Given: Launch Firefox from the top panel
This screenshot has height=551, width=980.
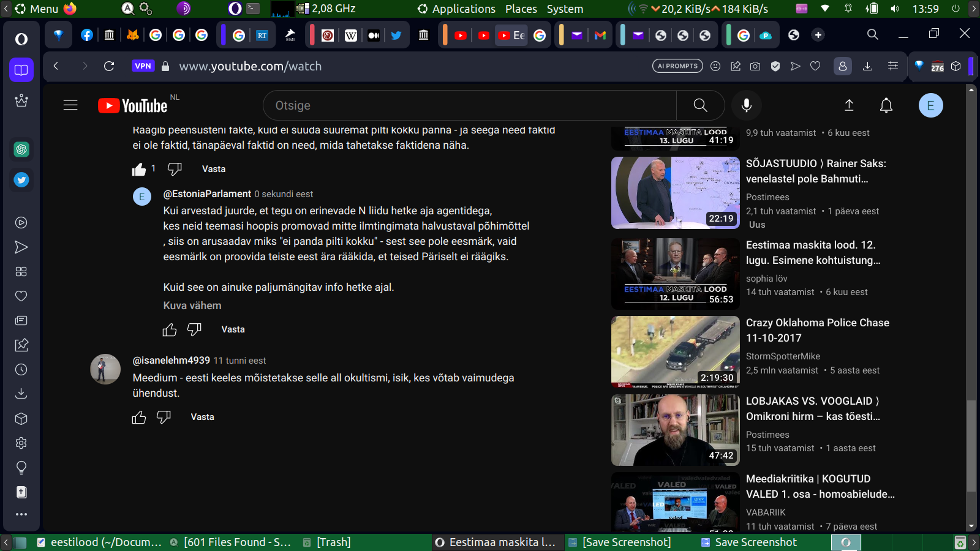Looking at the screenshot, I should click(70, 9).
